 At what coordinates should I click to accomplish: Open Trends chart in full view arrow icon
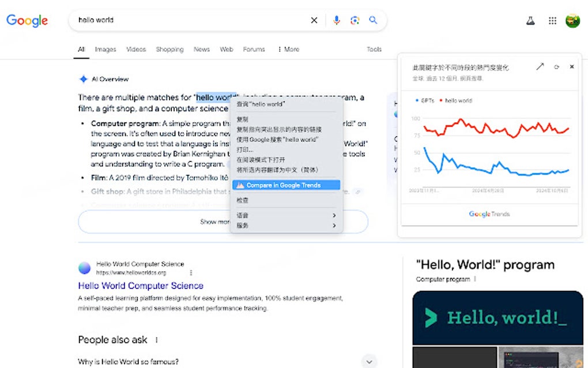(x=540, y=66)
